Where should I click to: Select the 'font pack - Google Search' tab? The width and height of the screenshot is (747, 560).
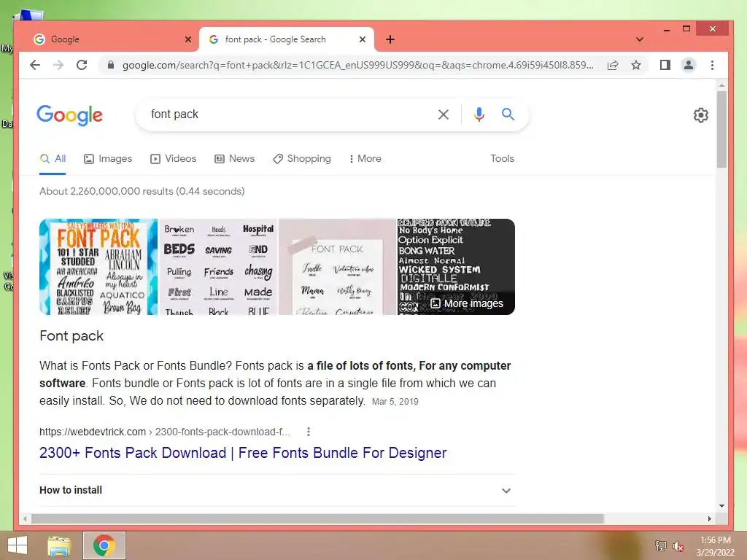click(286, 39)
